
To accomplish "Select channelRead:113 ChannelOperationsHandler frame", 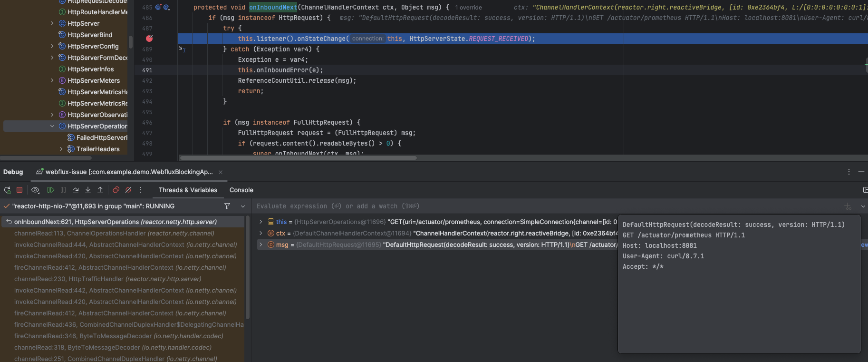I will tap(123, 233).
